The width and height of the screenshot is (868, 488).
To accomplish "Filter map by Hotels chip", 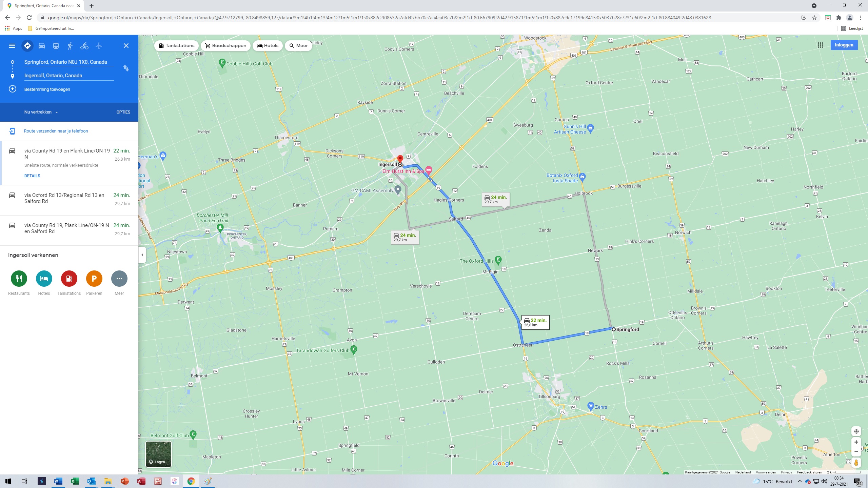I will coord(268,46).
